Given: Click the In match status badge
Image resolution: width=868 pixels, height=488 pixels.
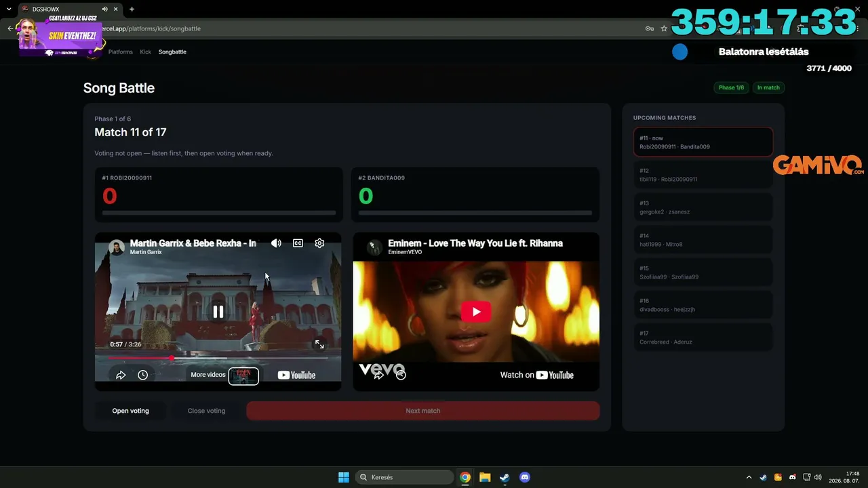Looking at the screenshot, I should click(768, 87).
